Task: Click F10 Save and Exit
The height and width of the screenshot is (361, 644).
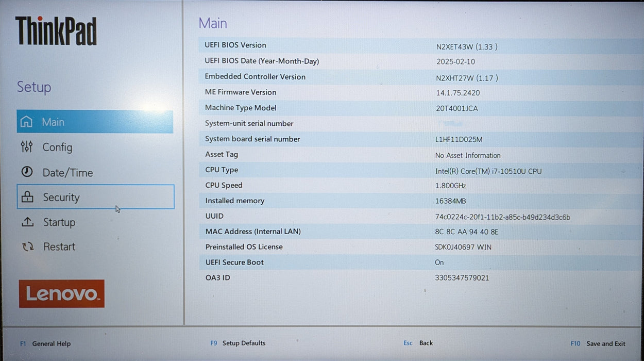Action: 598,343
